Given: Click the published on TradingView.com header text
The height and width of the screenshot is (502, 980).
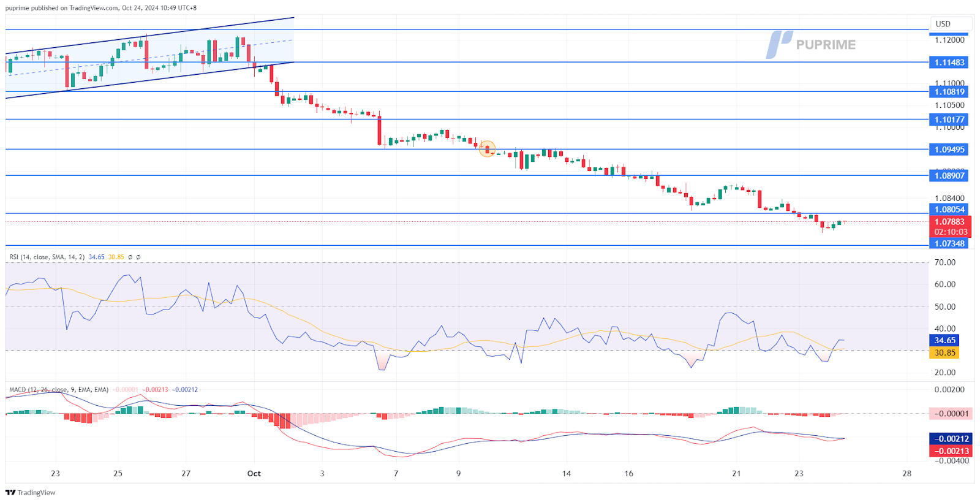Looking at the screenshot, I should pyautogui.click(x=101, y=8).
